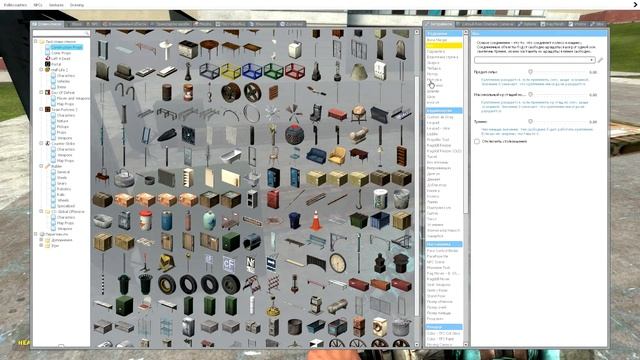Spawn the blue mailbox trash bin prop
Image resolution: width=640 pixels, height=360 pixels.
click(295, 220)
